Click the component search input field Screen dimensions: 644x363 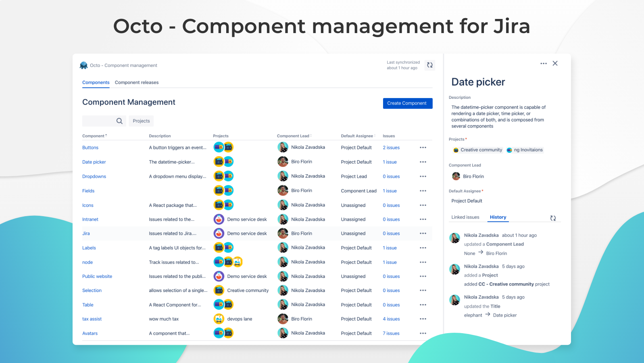coord(99,121)
